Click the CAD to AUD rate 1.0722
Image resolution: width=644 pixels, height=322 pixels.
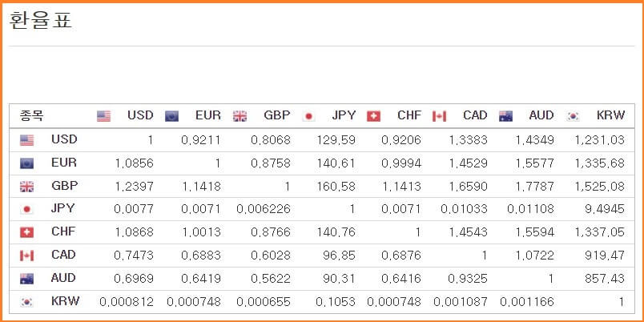tap(535, 256)
